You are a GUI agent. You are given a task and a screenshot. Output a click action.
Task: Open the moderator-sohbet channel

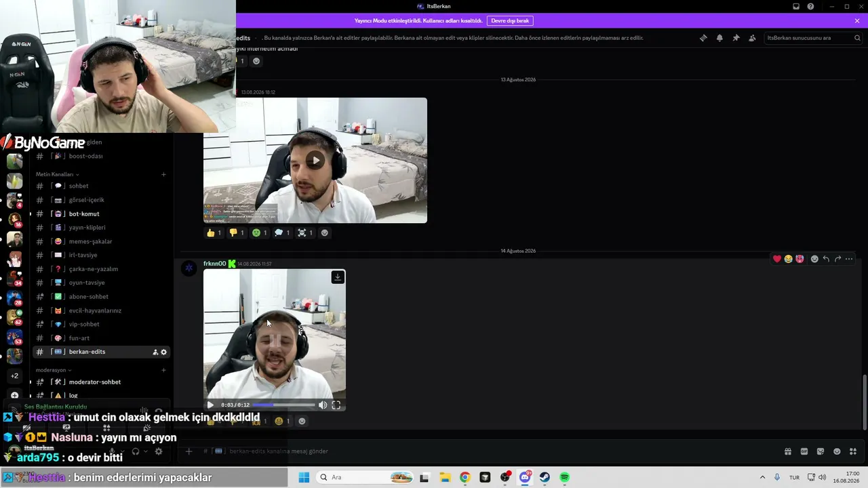[100, 382]
